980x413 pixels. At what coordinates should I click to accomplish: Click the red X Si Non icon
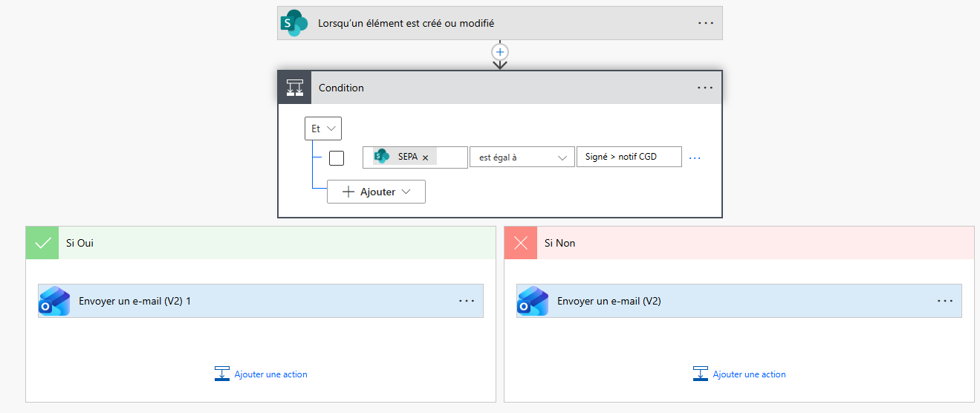pyautogui.click(x=521, y=243)
